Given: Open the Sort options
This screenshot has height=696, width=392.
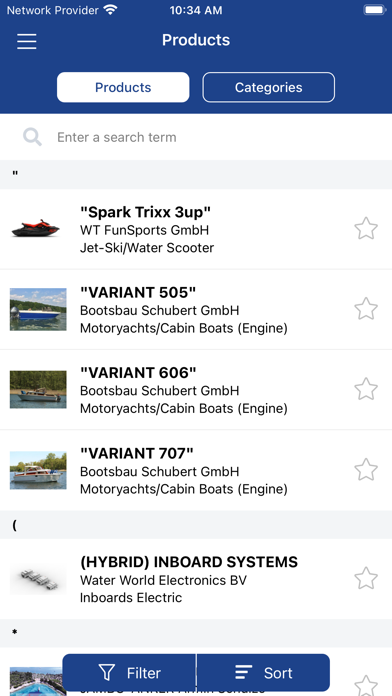Looking at the screenshot, I should click(x=263, y=672).
